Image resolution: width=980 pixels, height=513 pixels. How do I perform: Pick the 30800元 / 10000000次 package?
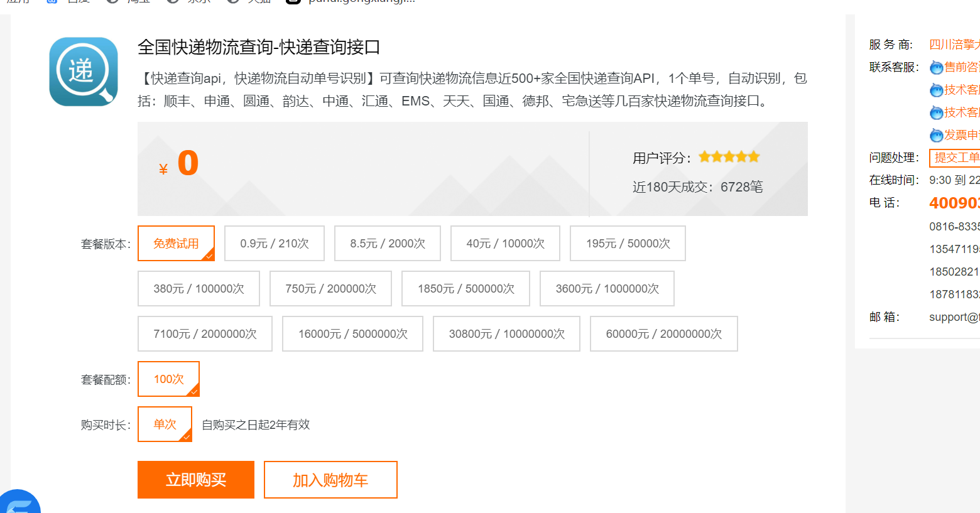(506, 333)
